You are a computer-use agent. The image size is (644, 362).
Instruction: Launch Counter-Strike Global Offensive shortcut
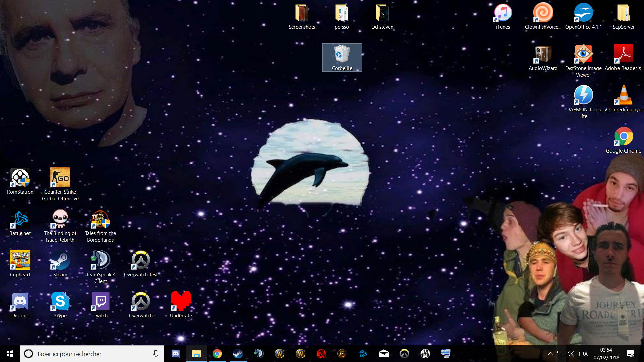(x=60, y=178)
